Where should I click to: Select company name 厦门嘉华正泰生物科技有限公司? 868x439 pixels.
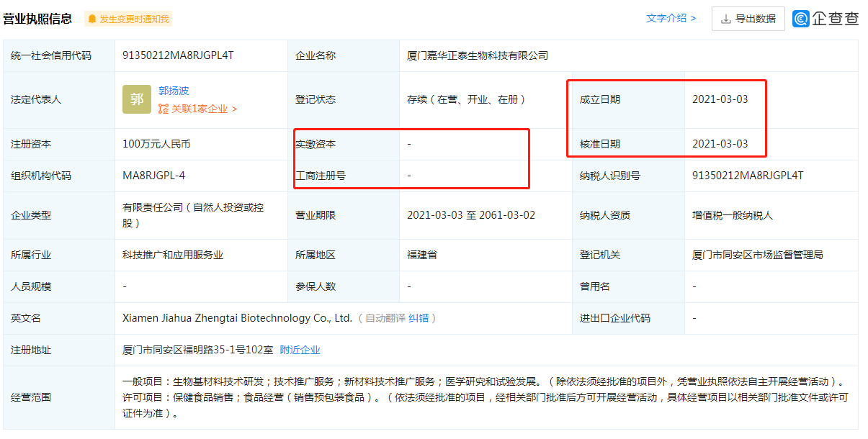pyautogui.click(x=478, y=55)
